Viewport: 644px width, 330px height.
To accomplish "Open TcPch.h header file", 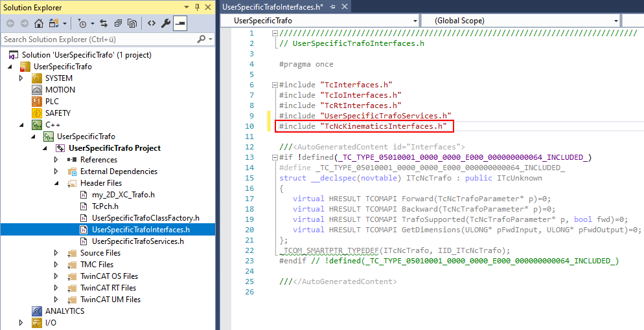I will coord(105,206).
